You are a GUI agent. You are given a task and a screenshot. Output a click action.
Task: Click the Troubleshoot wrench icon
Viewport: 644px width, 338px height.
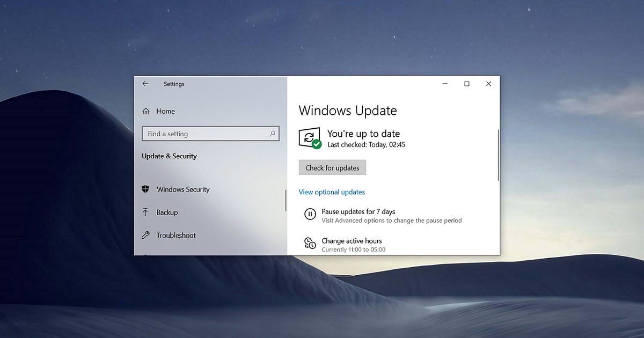pyautogui.click(x=145, y=236)
